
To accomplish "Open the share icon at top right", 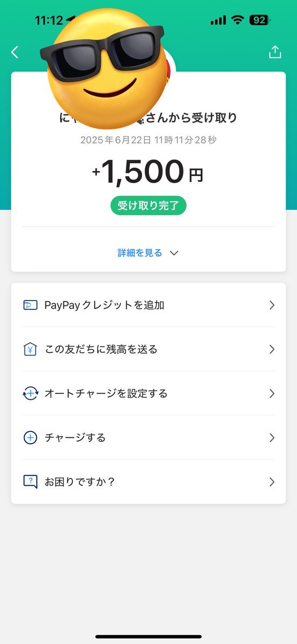I will tap(274, 52).
